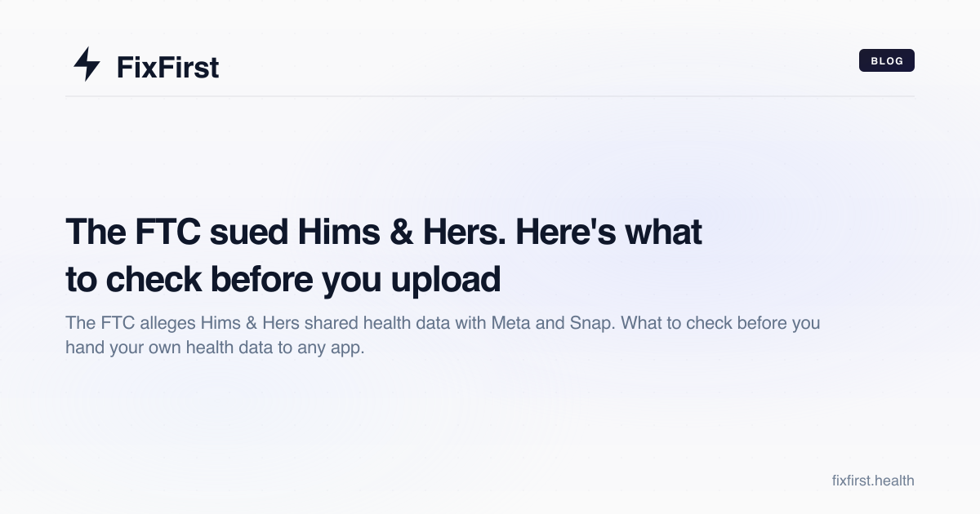Select the FixFirst brand name
This screenshot has height=514, width=980.
point(167,67)
